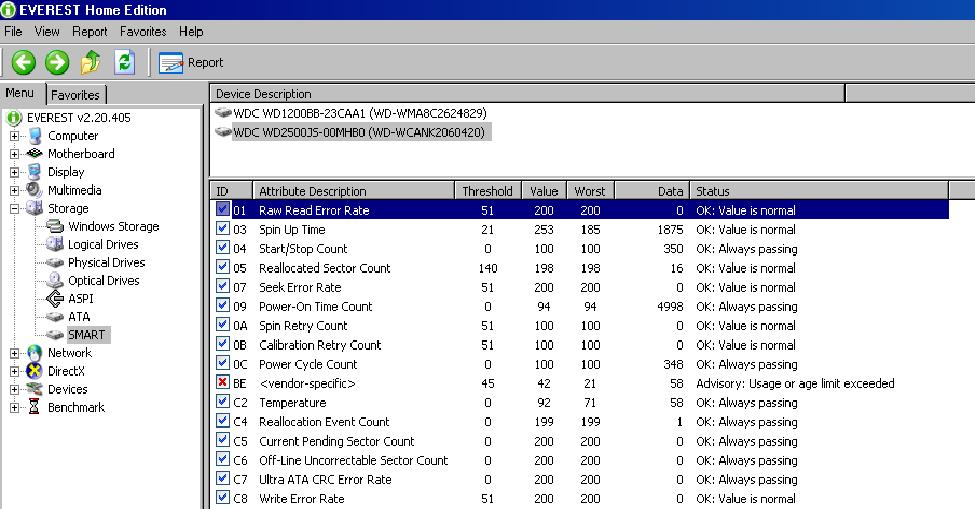Viewport: 975px width, 509px height.
Task: Toggle the Seek Error Rate checkbox
Action: (x=223, y=286)
